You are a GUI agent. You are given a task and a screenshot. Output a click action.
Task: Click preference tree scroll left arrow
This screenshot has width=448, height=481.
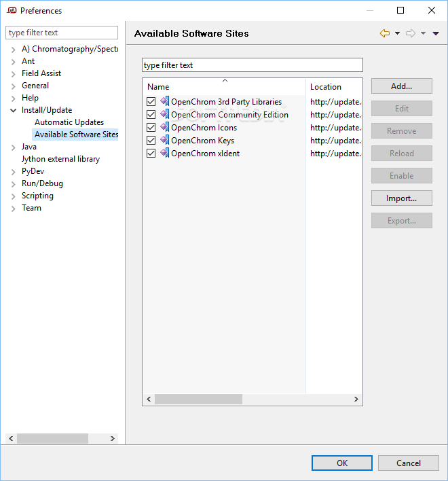click(x=11, y=438)
